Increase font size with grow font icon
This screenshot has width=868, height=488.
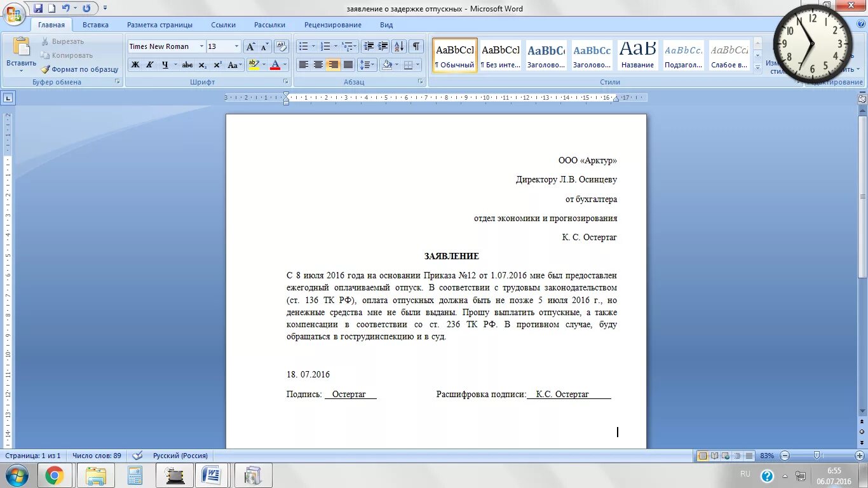[250, 46]
